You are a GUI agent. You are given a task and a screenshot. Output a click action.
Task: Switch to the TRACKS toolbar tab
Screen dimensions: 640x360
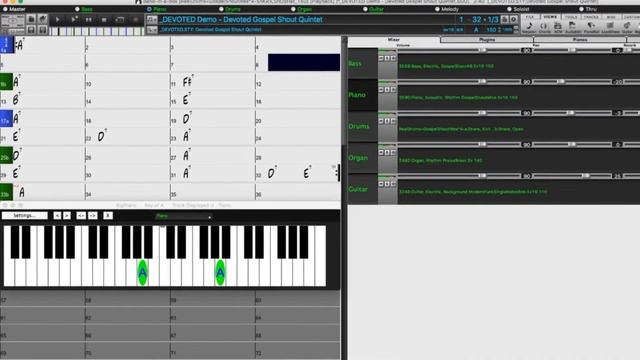coord(591,17)
